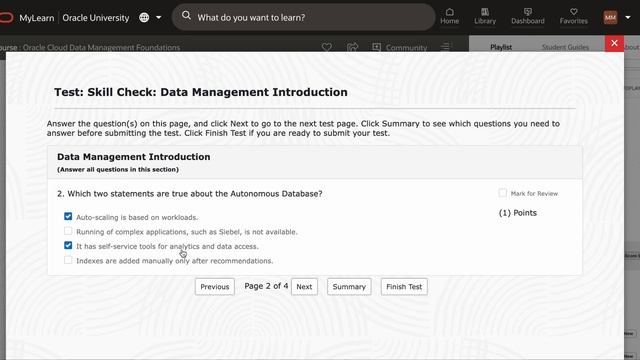Click the MM user avatar

pyautogui.click(x=610, y=17)
